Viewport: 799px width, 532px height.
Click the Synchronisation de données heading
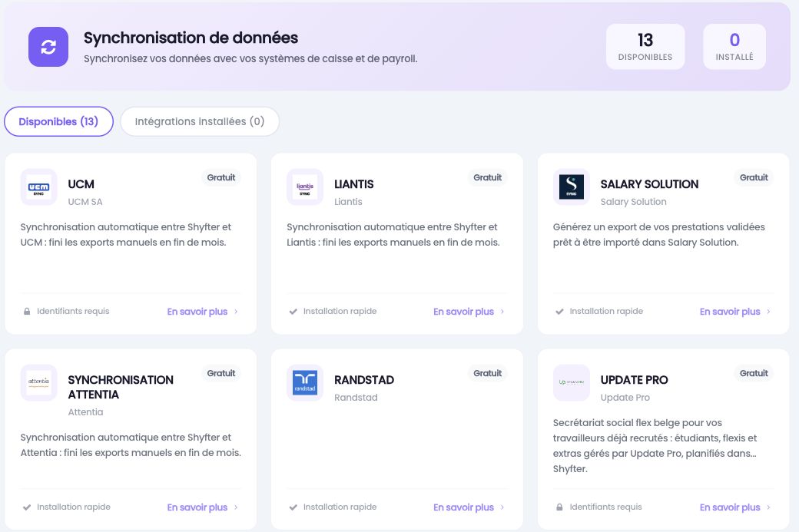pyautogui.click(x=191, y=38)
